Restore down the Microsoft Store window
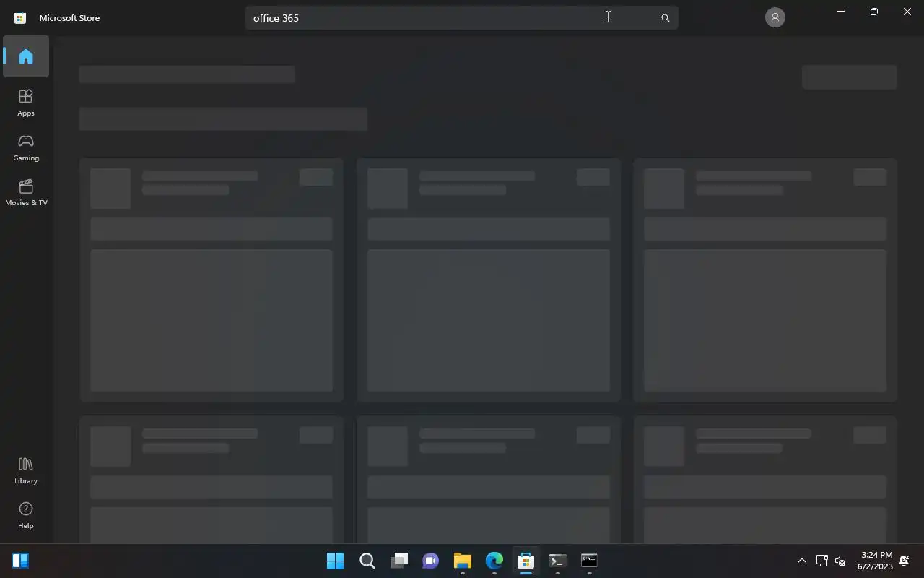Image resolution: width=924 pixels, height=578 pixels. tap(874, 12)
